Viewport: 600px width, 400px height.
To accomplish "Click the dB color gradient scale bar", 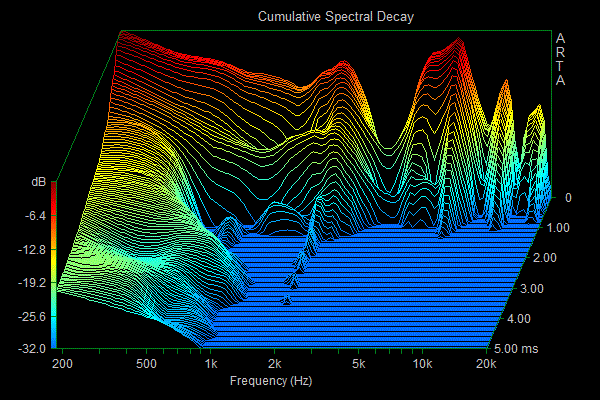I will [54, 265].
